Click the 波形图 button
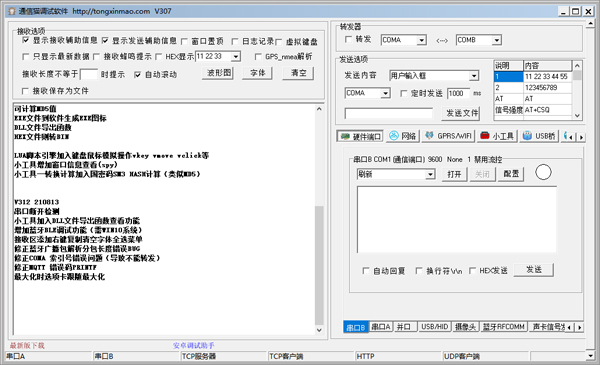This screenshot has width=600, height=365. tap(218, 73)
